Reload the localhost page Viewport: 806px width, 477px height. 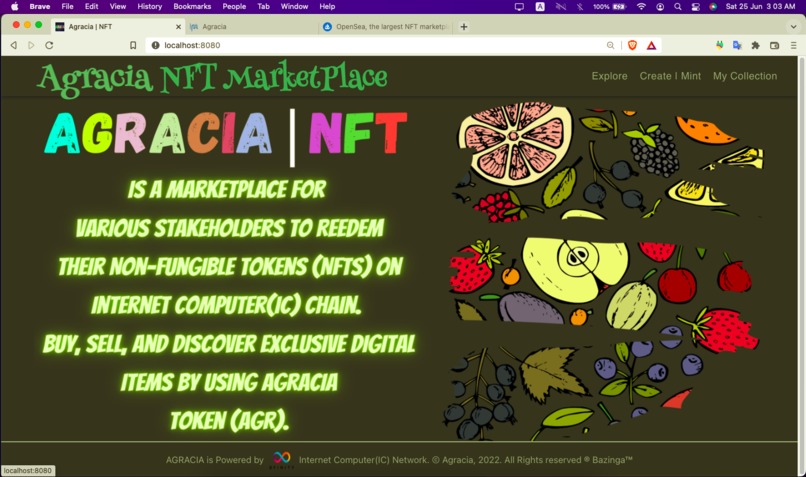pyautogui.click(x=49, y=45)
